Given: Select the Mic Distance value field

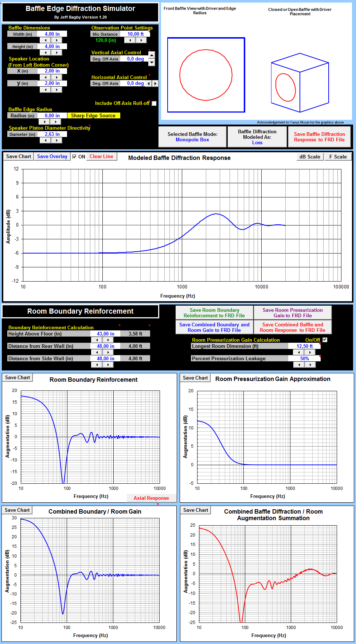Looking at the screenshot, I should pos(135,34).
